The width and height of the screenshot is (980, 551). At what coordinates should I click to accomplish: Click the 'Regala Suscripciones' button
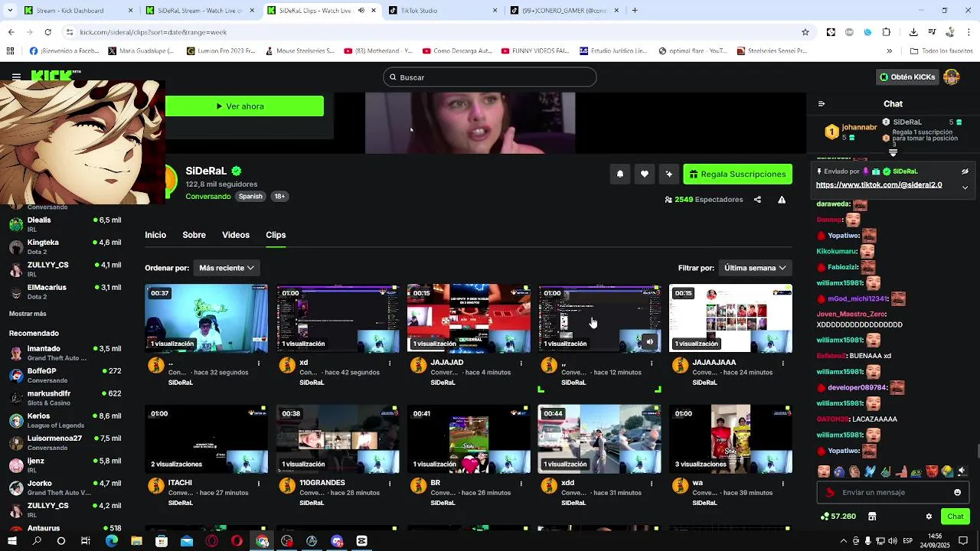[x=737, y=174]
